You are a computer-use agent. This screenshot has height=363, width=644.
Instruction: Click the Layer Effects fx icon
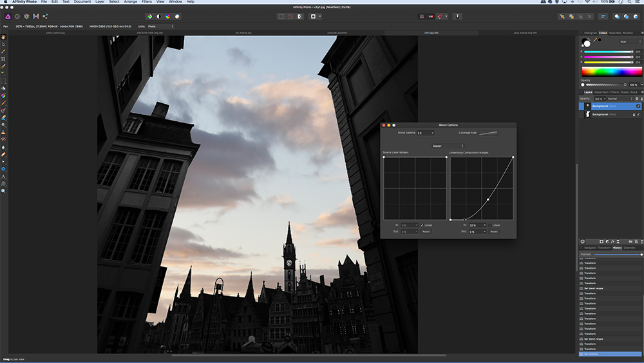coord(612,242)
